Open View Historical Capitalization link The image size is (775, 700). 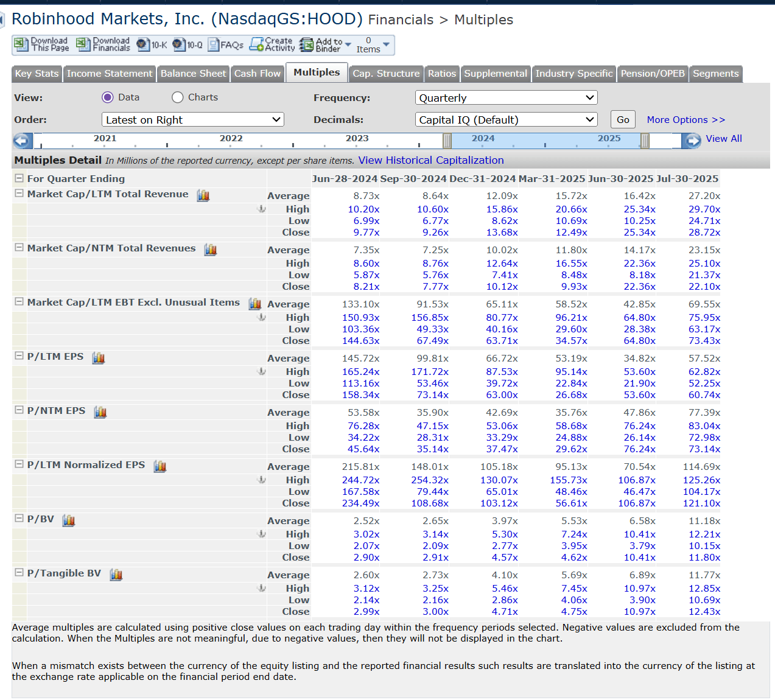430,160
